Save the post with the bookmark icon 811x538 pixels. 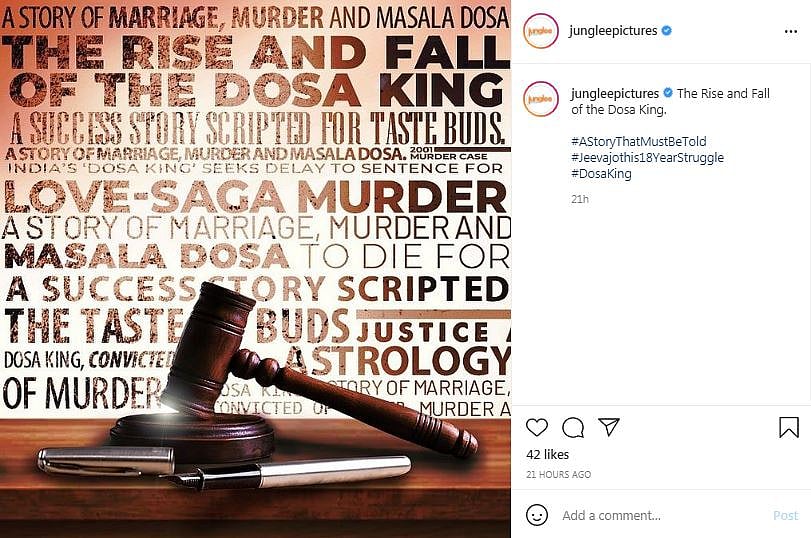click(x=789, y=427)
